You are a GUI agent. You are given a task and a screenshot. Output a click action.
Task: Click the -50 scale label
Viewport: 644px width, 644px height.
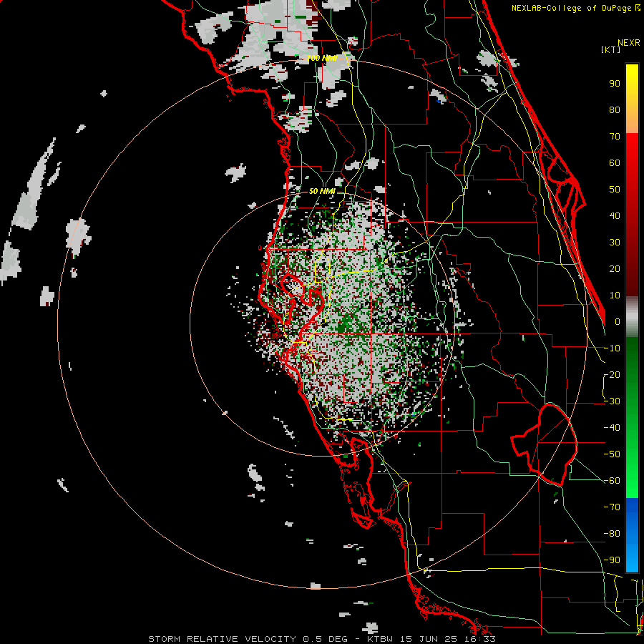click(612, 454)
